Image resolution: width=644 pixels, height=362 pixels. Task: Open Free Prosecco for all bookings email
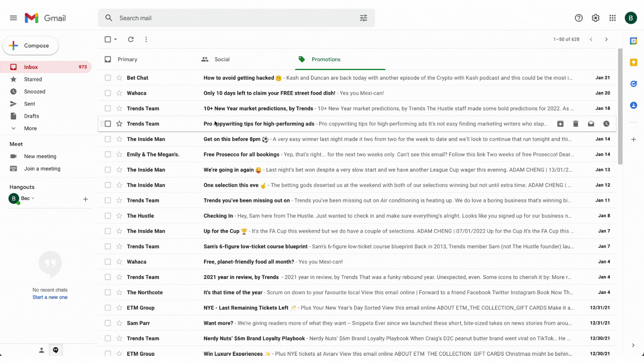(x=357, y=155)
